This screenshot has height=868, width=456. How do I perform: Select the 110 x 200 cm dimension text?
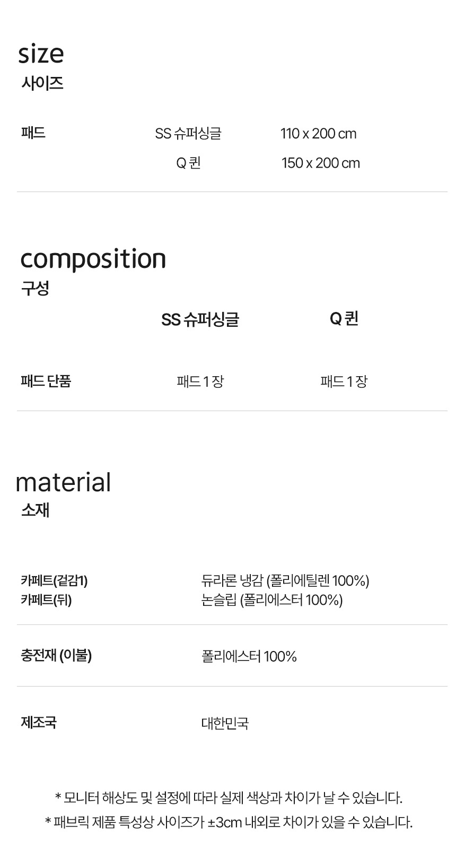click(318, 134)
